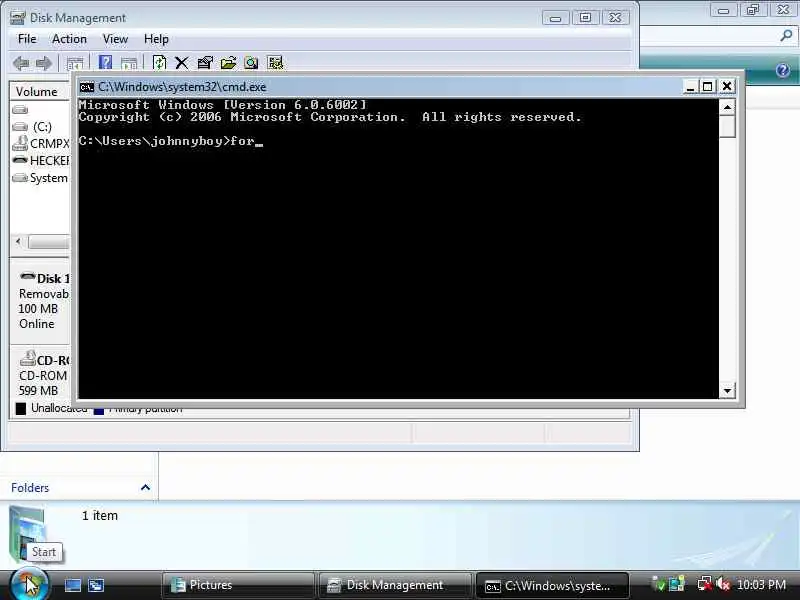Viewport: 800px width, 600px height.
Task: Open the Help menu in Disk Management
Action: coord(156,39)
